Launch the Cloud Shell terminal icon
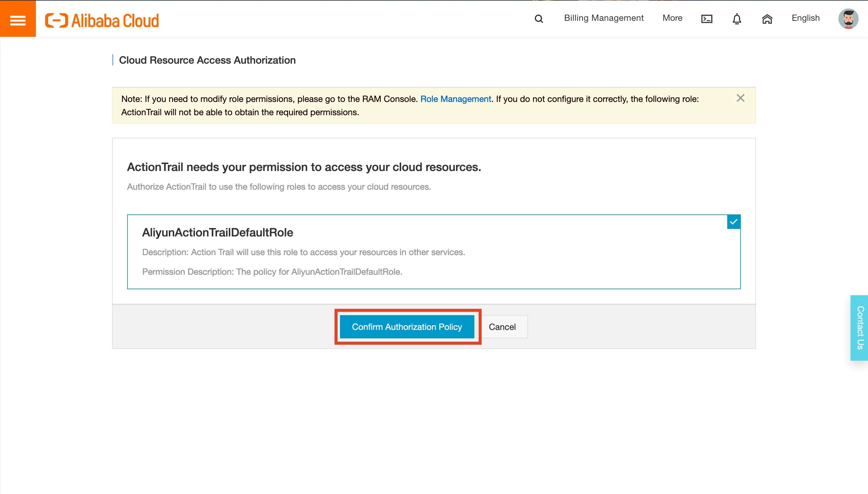 (706, 19)
